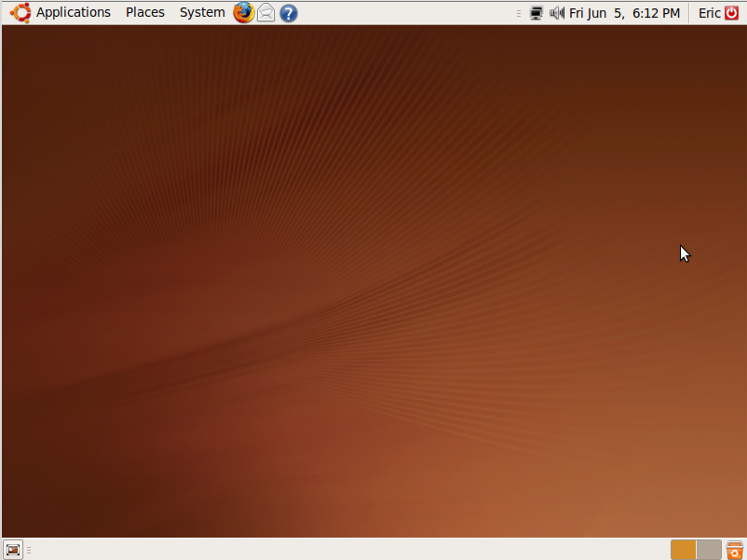The height and width of the screenshot is (560, 747).
Task: Open the System menu
Action: [202, 12]
